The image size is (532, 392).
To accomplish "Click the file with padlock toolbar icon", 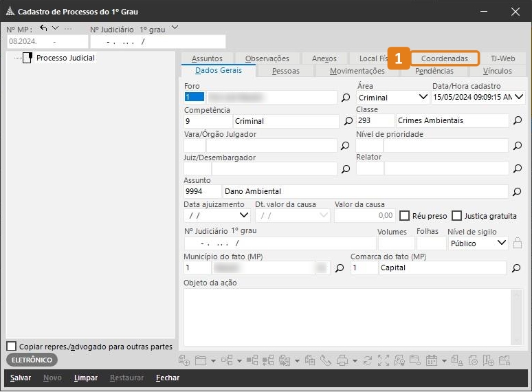I will (x=456, y=360).
